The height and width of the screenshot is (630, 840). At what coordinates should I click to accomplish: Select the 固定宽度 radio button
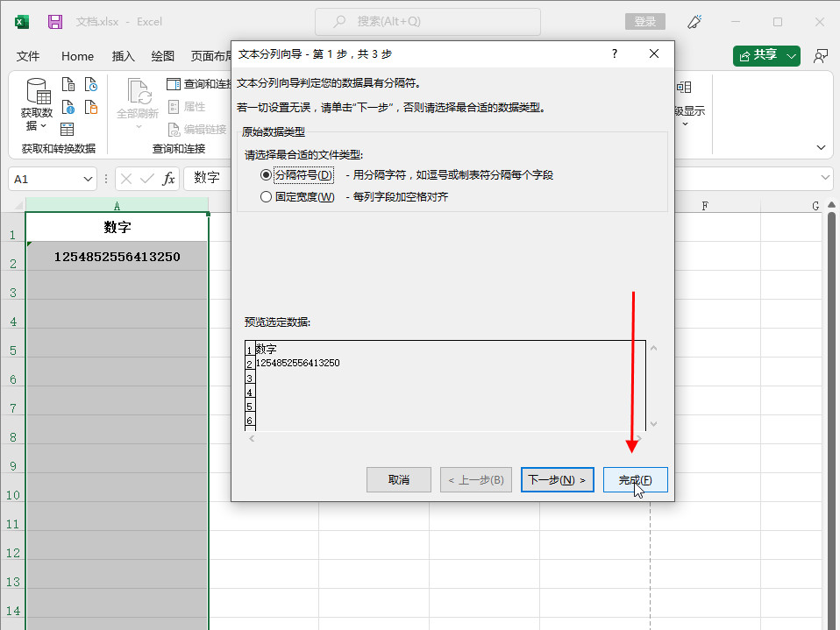coord(267,197)
